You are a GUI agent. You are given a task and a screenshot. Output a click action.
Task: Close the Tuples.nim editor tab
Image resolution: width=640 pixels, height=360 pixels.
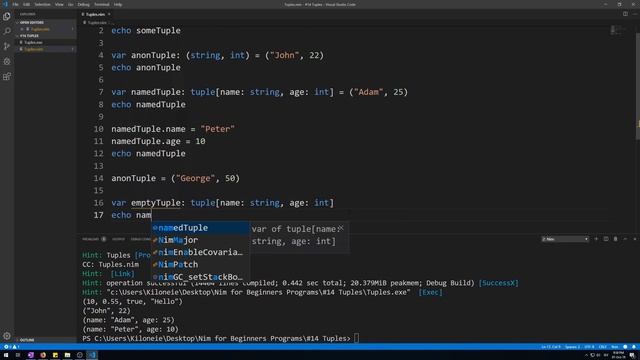click(109, 14)
